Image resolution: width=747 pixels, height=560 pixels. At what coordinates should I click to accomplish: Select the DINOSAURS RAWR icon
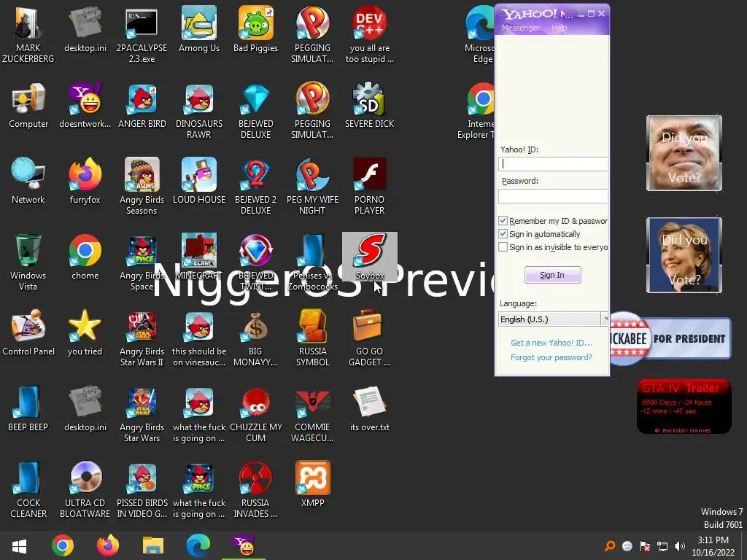199,111
